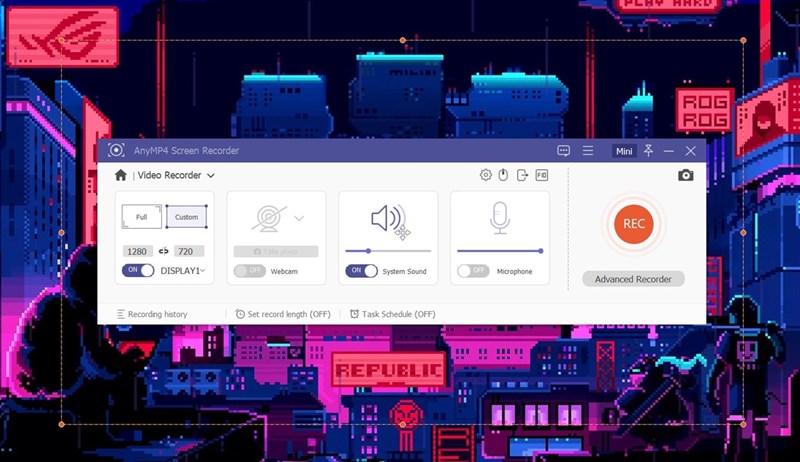Click the width field showing 1280
800x462 pixels.
coord(137,251)
